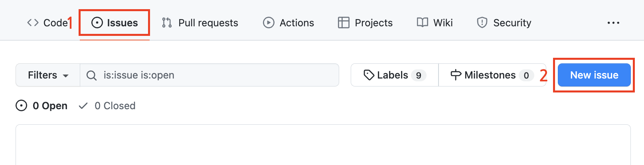
Task: Click the Wiki book icon
Action: (423, 22)
